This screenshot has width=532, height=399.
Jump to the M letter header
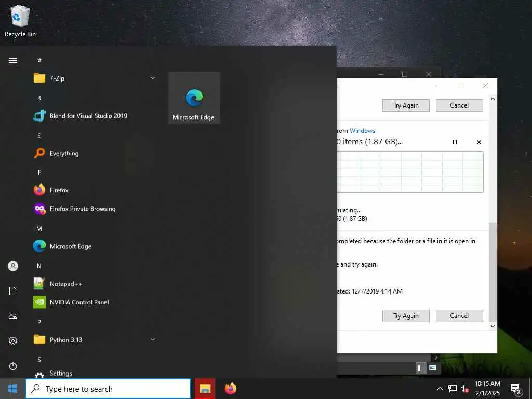39,229
